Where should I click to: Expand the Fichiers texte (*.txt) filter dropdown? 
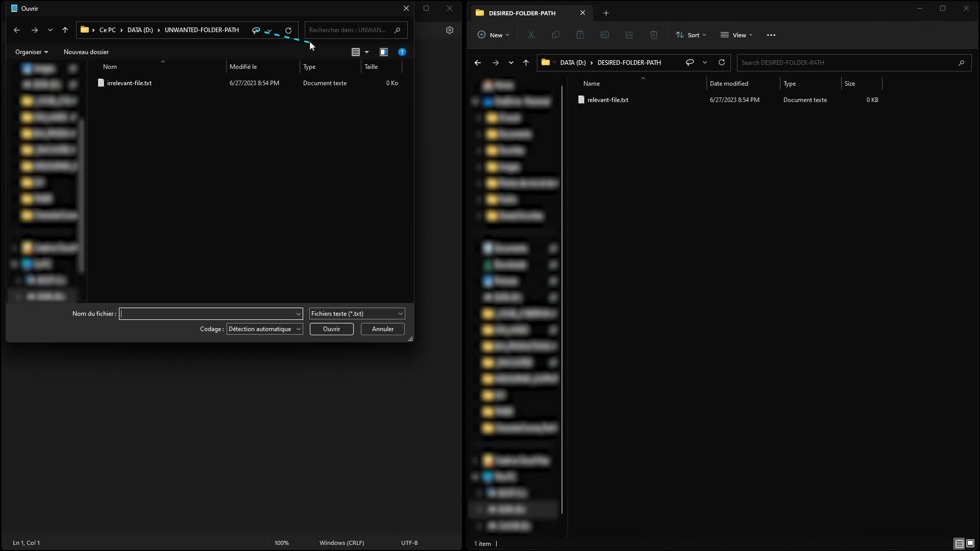tap(357, 314)
